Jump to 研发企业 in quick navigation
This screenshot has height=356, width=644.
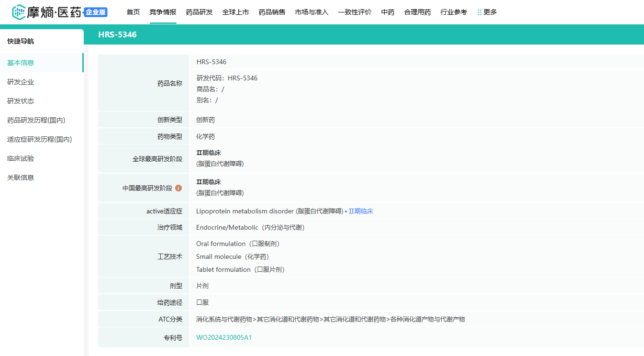[21, 82]
